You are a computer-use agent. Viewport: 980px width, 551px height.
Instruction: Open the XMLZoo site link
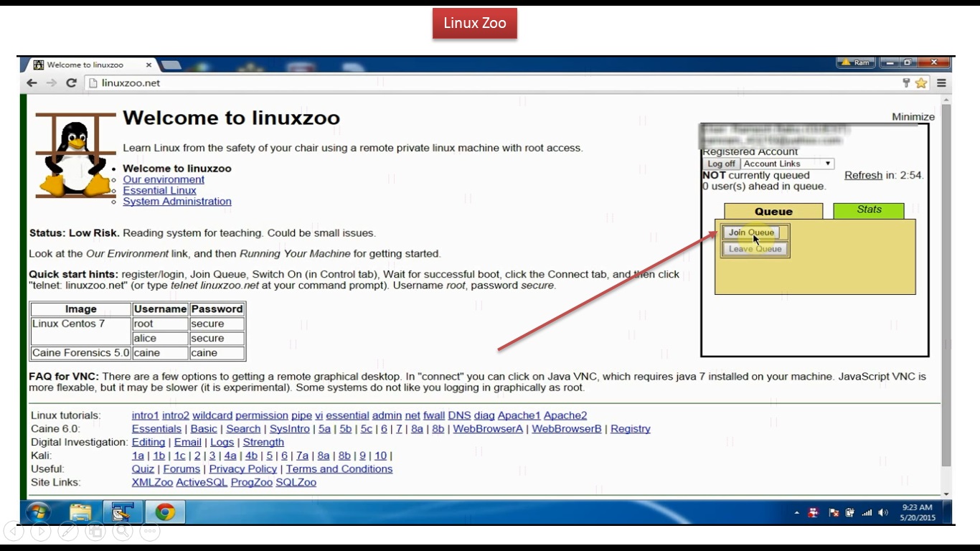coord(152,482)
